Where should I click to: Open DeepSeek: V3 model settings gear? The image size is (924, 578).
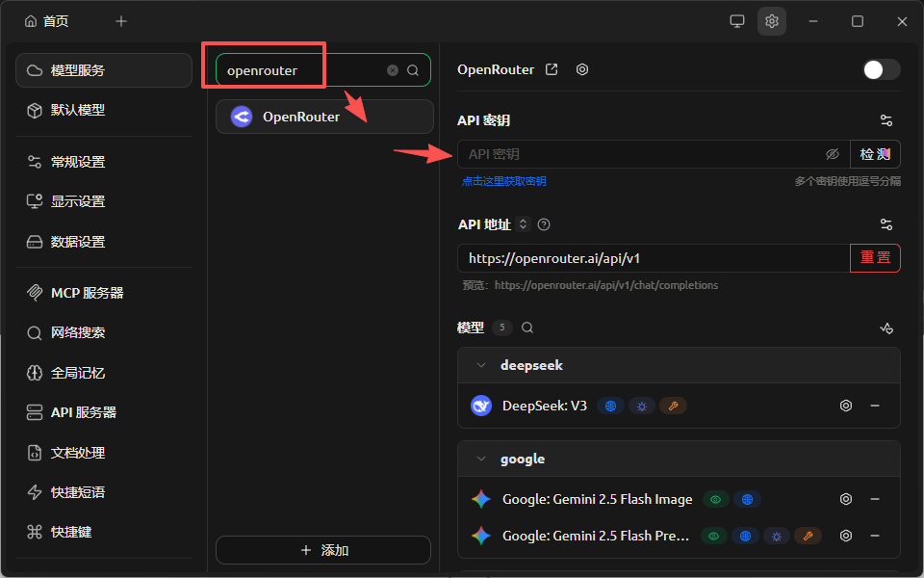tap(846, 406)
